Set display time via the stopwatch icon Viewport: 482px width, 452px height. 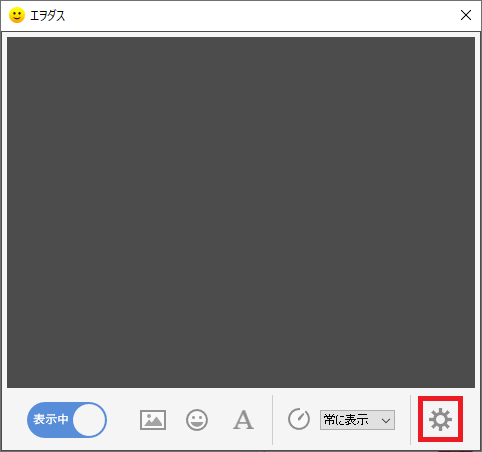pyautogui.click(x=299, y=419)
